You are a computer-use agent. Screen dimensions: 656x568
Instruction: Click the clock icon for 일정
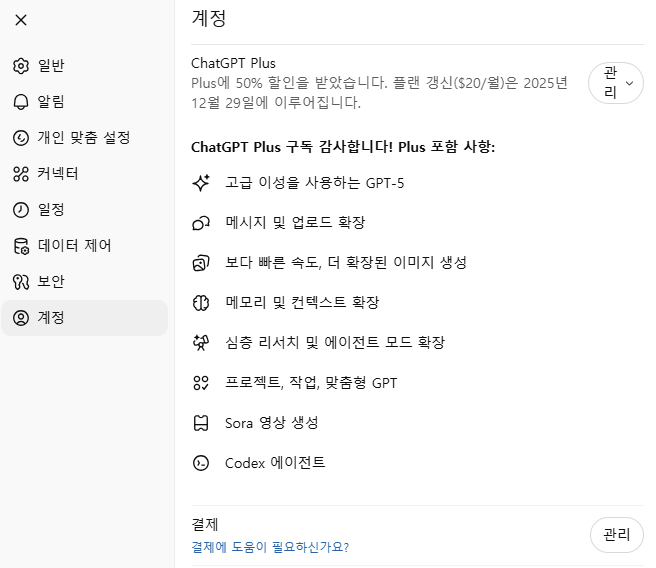point(21,210)
